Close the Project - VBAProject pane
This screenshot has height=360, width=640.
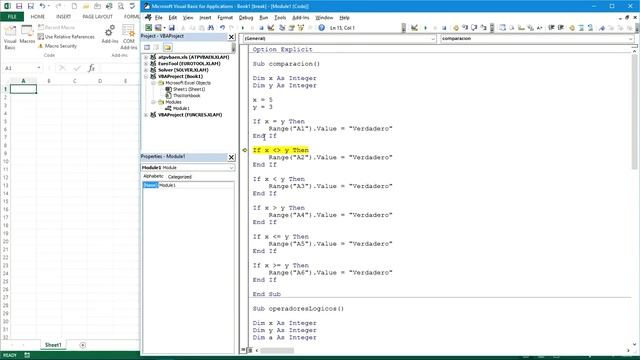tap(231, 37)
